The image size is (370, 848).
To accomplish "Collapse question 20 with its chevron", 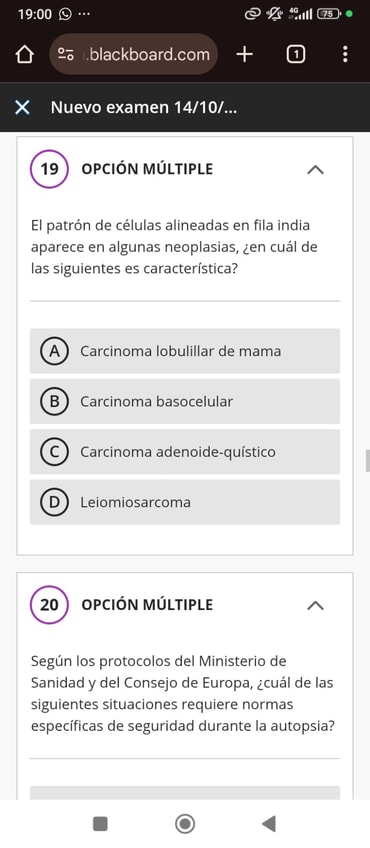I will (315, 605).
